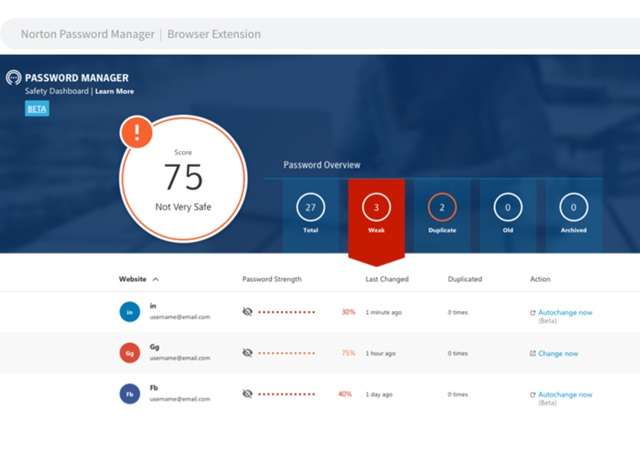Click the Duplicated column header
This screenshot has height=468, width=640.
click(465, 279)
